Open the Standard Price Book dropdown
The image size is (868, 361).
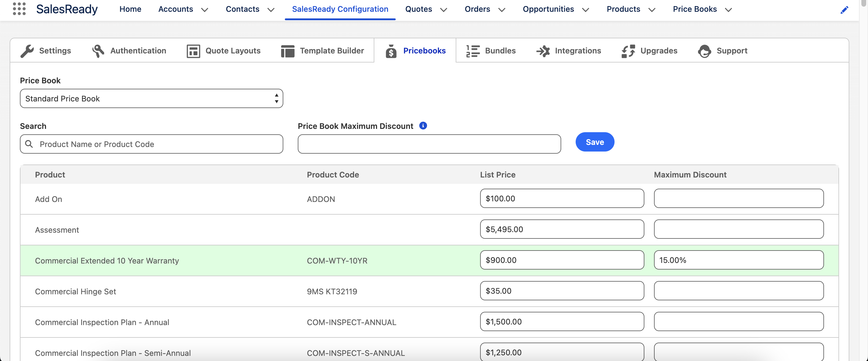[151, 98]
